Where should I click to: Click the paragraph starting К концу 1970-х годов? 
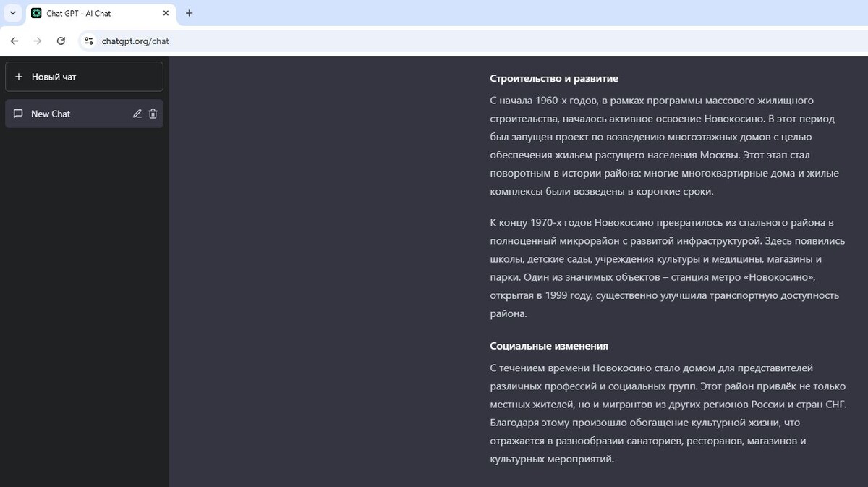click(668, 268)
